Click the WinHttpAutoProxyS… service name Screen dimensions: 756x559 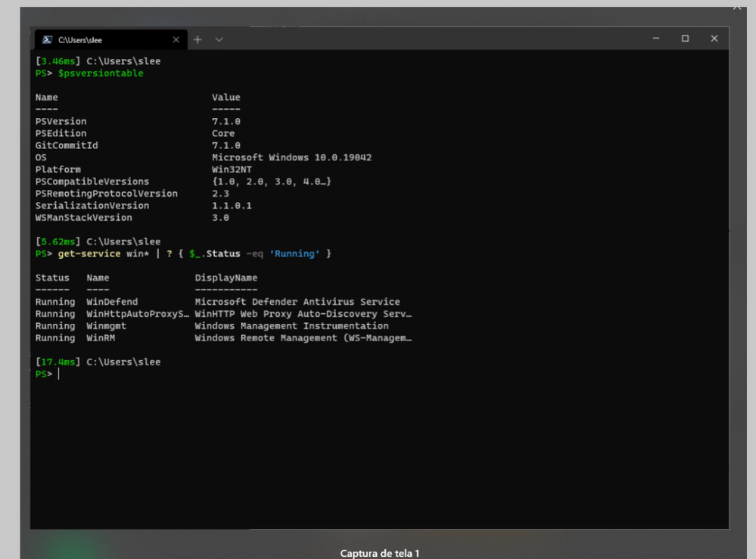[x=138, y=314]
